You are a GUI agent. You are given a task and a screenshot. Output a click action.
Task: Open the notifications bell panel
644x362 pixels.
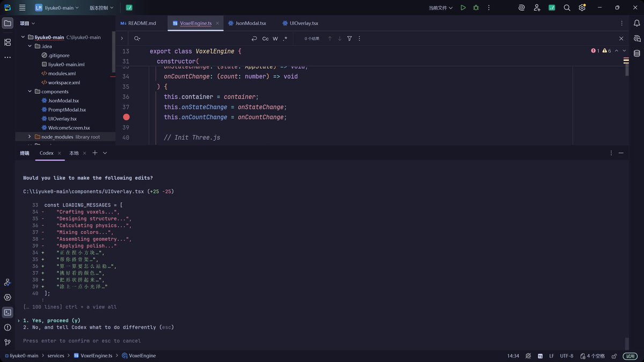[x=637, y=24]
